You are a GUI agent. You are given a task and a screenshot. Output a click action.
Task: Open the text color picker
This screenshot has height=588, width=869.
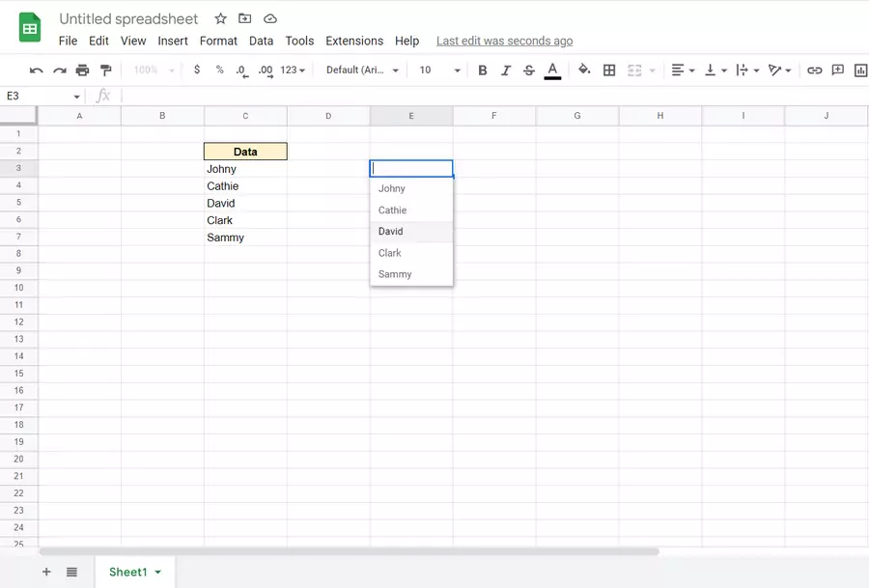(552, 70)
